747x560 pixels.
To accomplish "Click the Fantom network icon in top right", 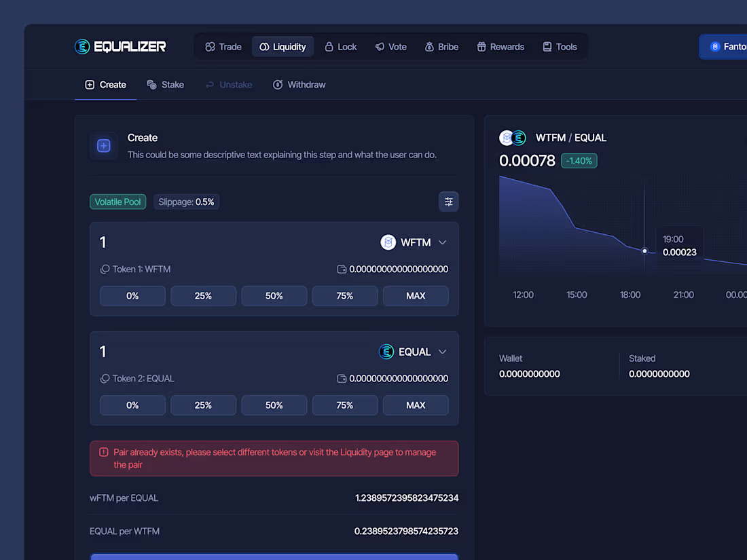I will [x=714, y=46].
